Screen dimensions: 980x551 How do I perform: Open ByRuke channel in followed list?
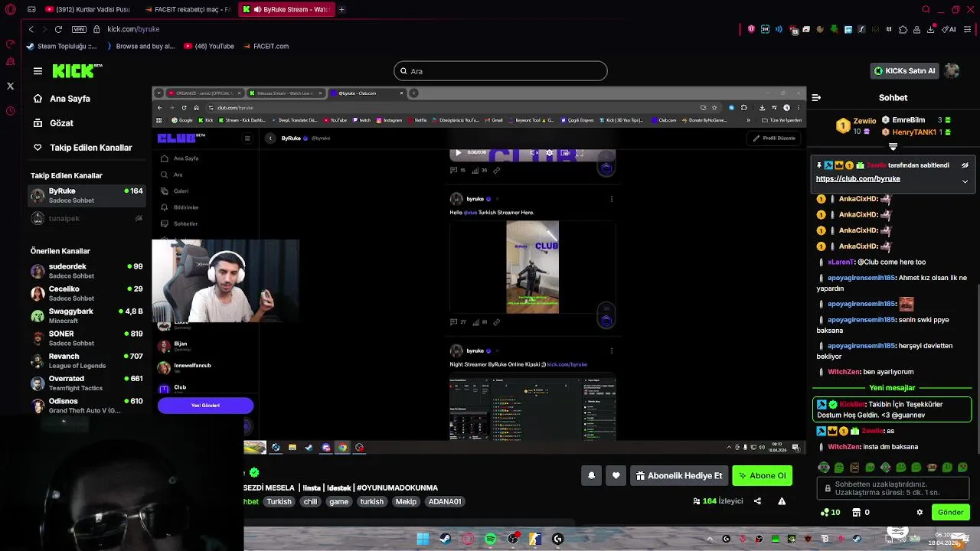87,196
